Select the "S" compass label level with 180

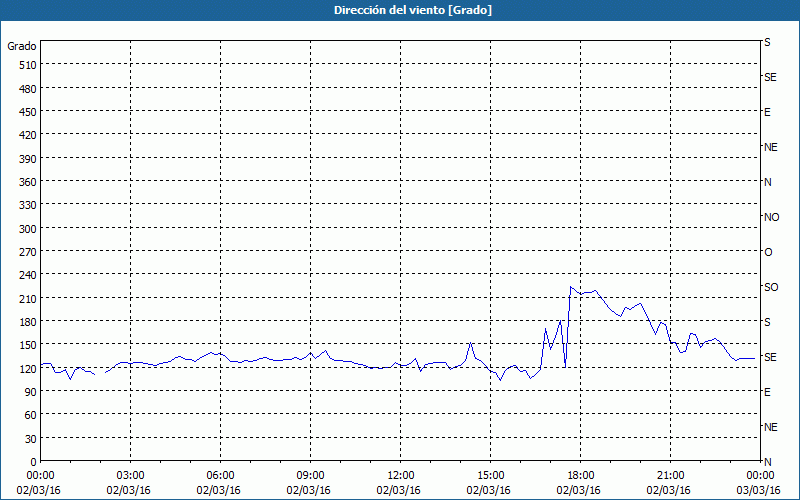pos(767,322)
